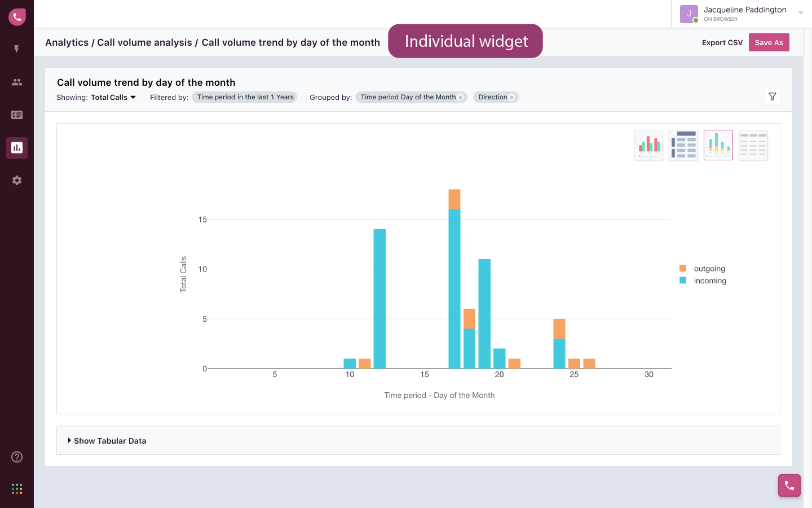
Task: Click the Export CSV button
Action: [722, 42]
